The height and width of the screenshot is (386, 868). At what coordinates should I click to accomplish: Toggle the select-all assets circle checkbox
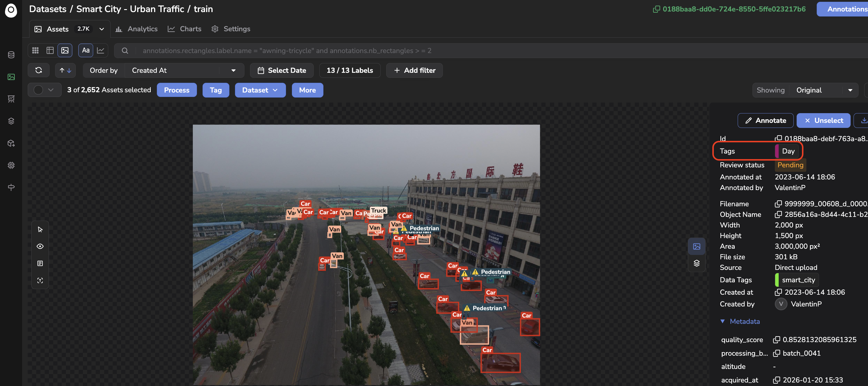(x=38, y=90)
